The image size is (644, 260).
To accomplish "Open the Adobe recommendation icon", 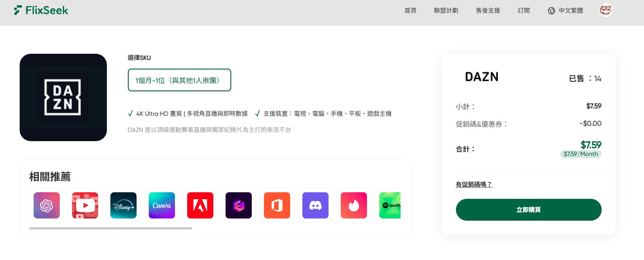I will [200, 205].
